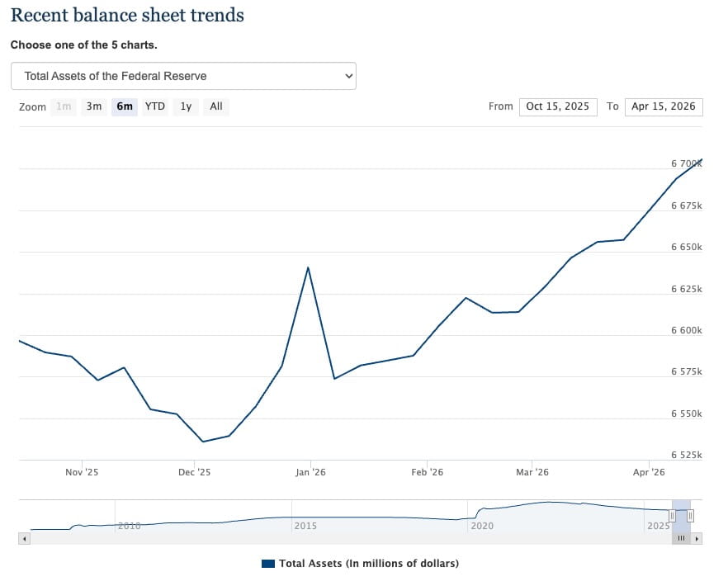Click the 6m zoom button

[124, 106]
